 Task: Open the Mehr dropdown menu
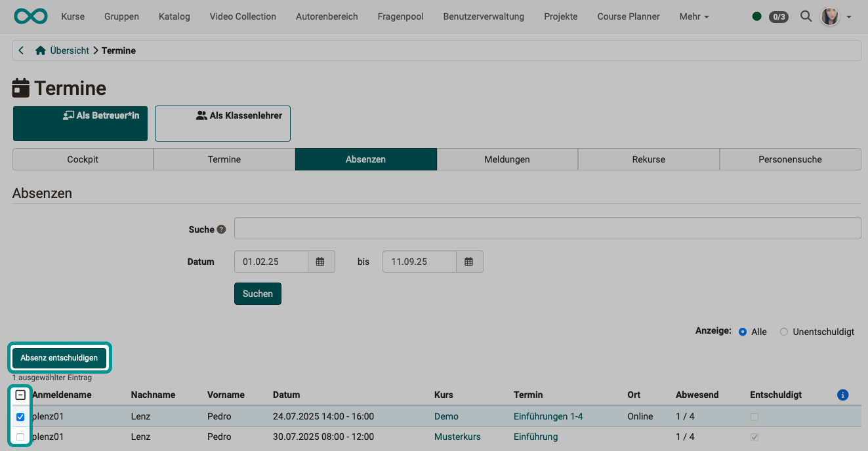tap(693, 16)
